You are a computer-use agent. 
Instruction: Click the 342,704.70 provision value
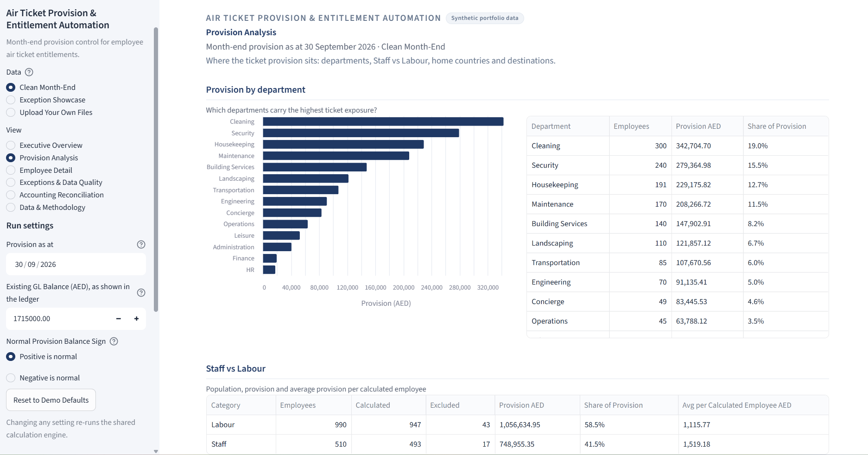693,146
